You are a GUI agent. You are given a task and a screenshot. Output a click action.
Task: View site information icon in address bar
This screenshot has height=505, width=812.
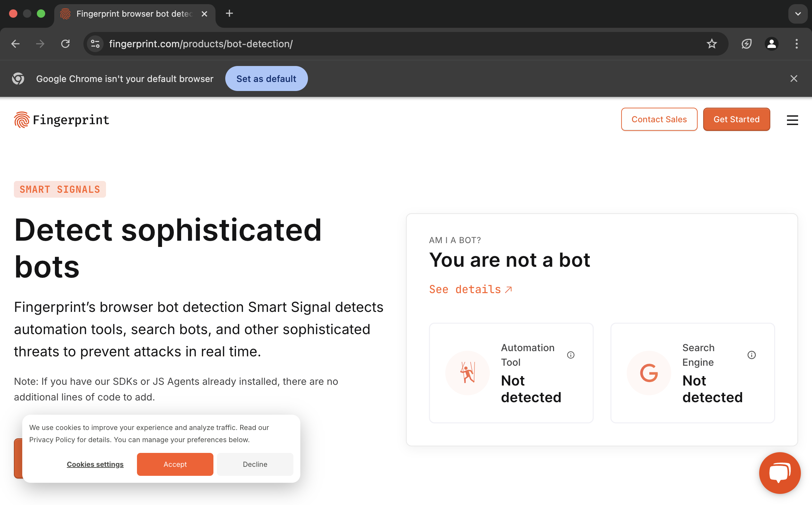pyautogui.click(x=95, y=44)
